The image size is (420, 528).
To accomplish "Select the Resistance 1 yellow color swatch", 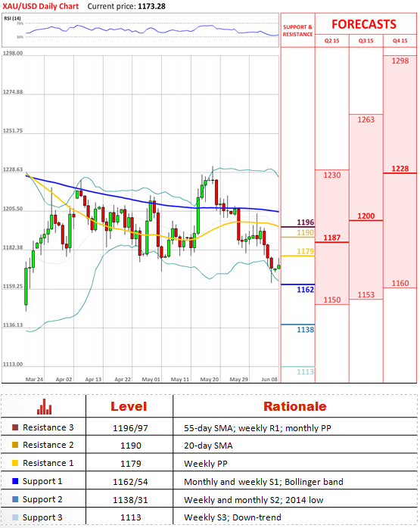I will click(x=15, y=463).
